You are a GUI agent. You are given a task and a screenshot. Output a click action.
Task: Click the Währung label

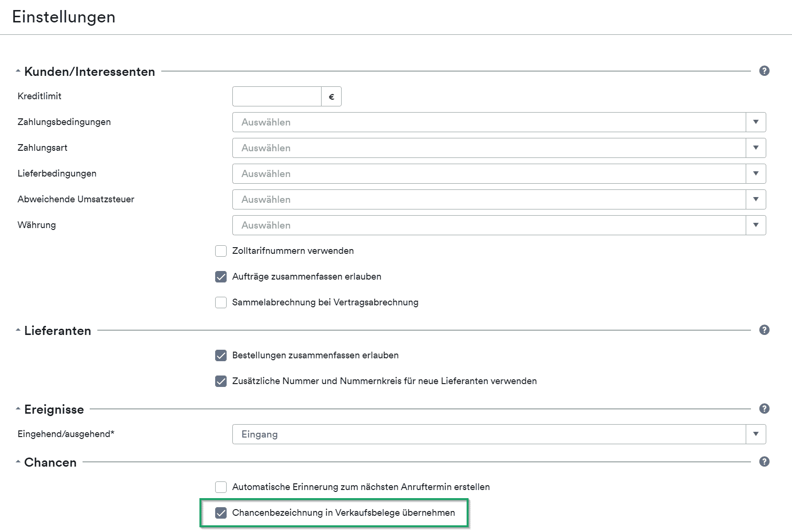(37, 225)
